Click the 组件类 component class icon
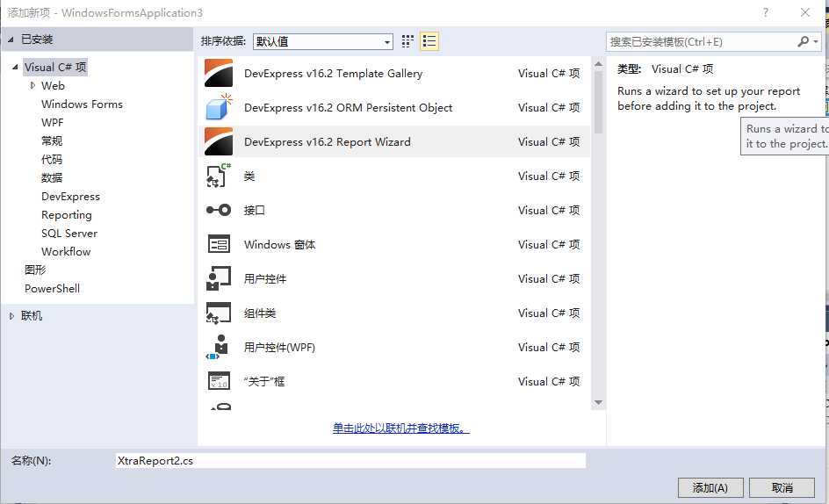 tap(219, 313)
